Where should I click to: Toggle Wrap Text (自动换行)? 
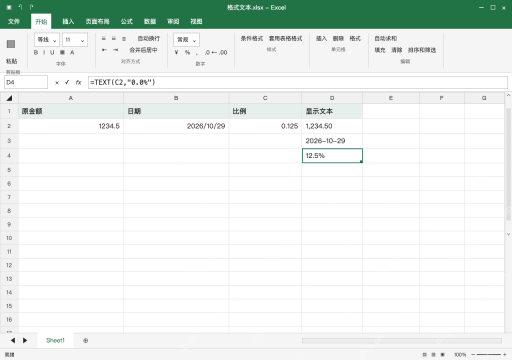[149, 39]
